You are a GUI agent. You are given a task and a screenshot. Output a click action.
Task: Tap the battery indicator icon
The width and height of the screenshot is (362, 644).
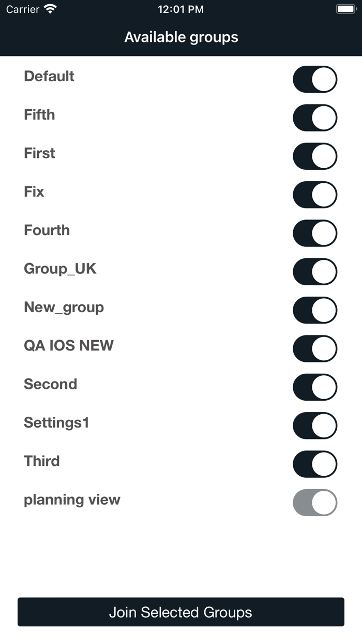tap(345, 9)
